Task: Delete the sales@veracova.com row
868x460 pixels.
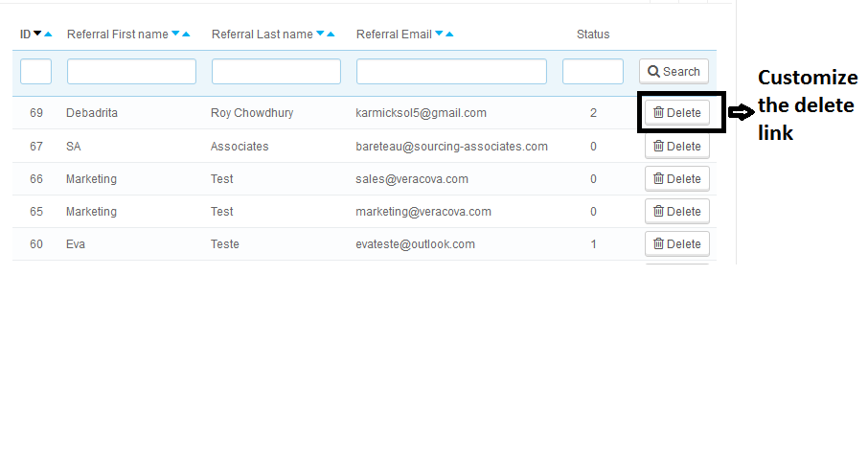Action: (677, 179)
